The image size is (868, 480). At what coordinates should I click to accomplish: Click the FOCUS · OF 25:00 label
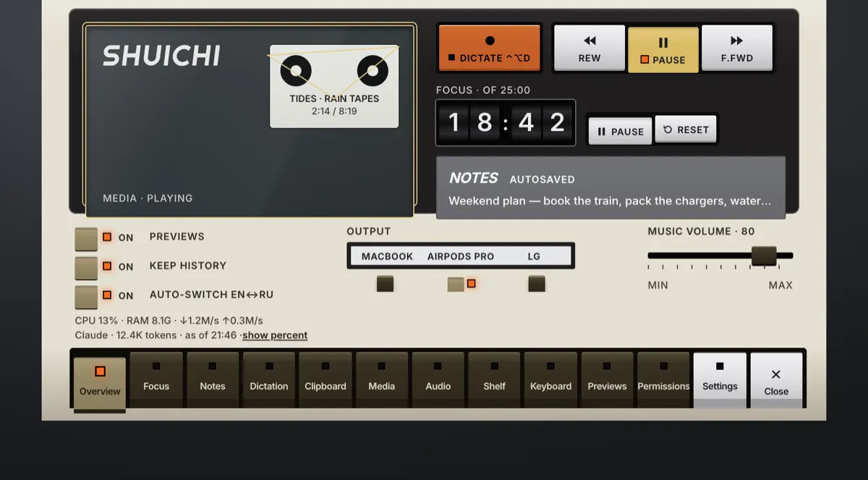[x=483, y=90]
